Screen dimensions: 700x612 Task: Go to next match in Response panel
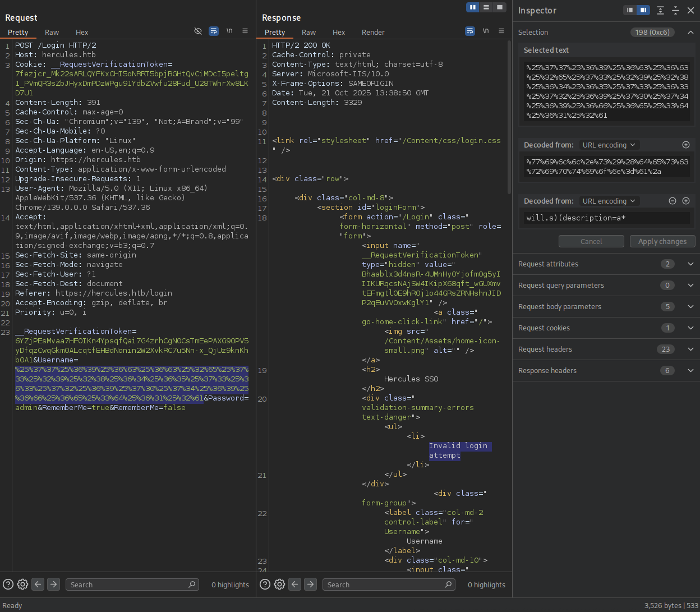point(310,585)
